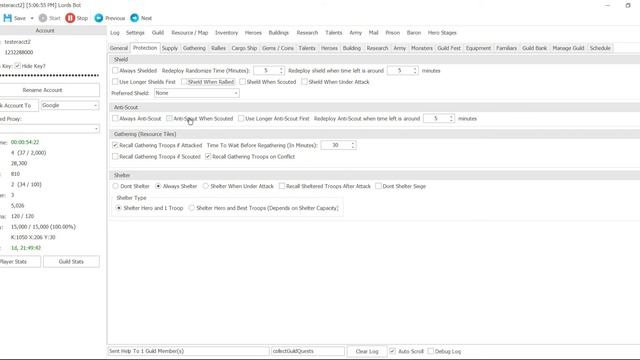Switch to the Supply tab
Screen dimensions: 640x360
coord(170,48)
